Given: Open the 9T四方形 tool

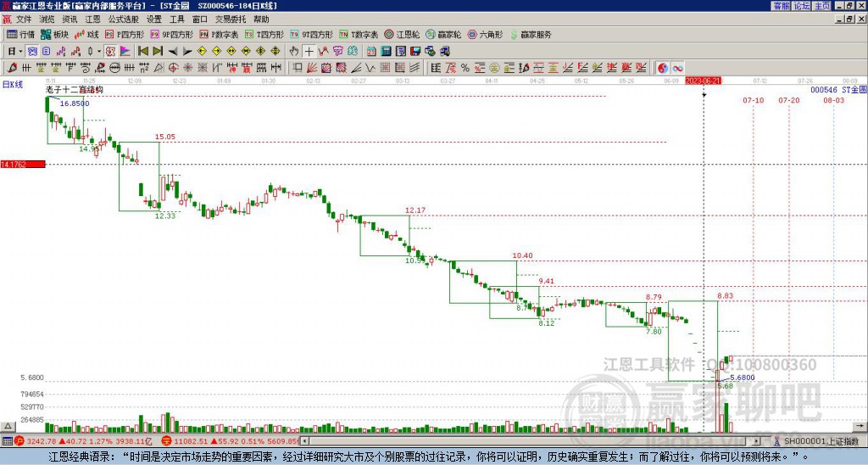Looking at the screenshot, I should pyautogui.click(x=312, y=34).
